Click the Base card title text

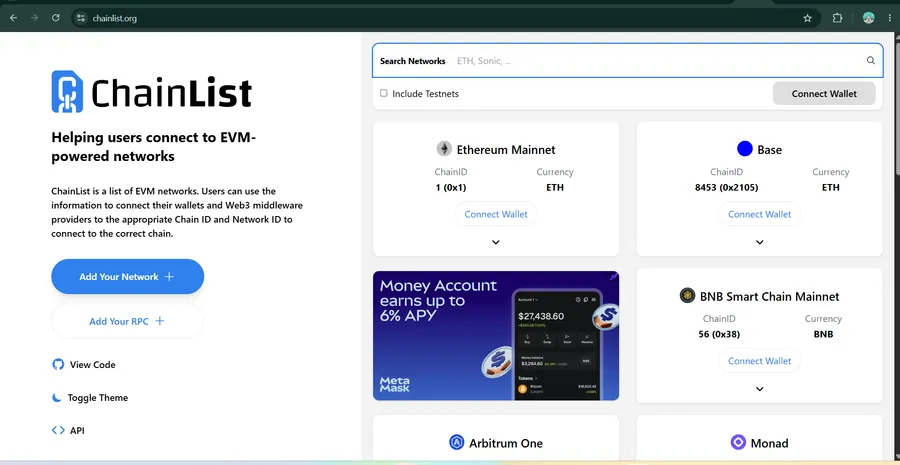pyautogui.click(x=770, y=150)
